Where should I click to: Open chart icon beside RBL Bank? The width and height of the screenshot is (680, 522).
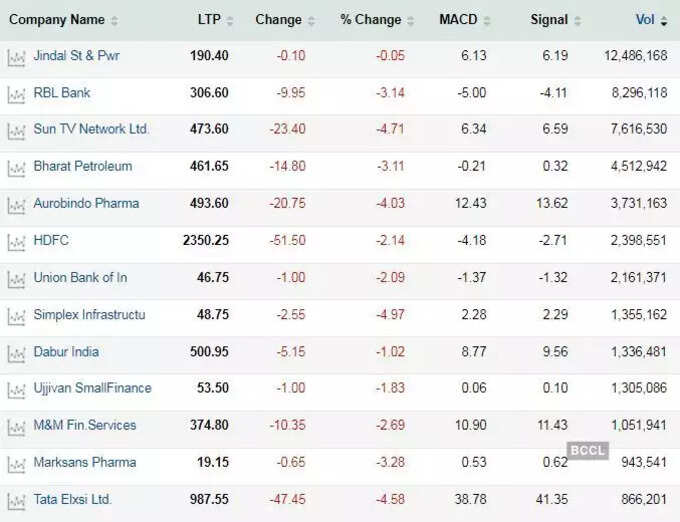click(x=16, y=95)
